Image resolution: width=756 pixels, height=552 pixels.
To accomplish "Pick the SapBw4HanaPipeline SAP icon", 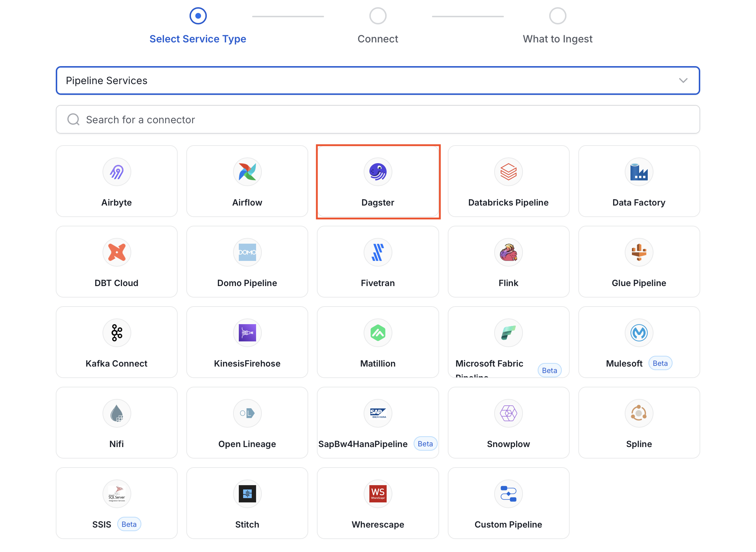I will [x=378, y=413].
